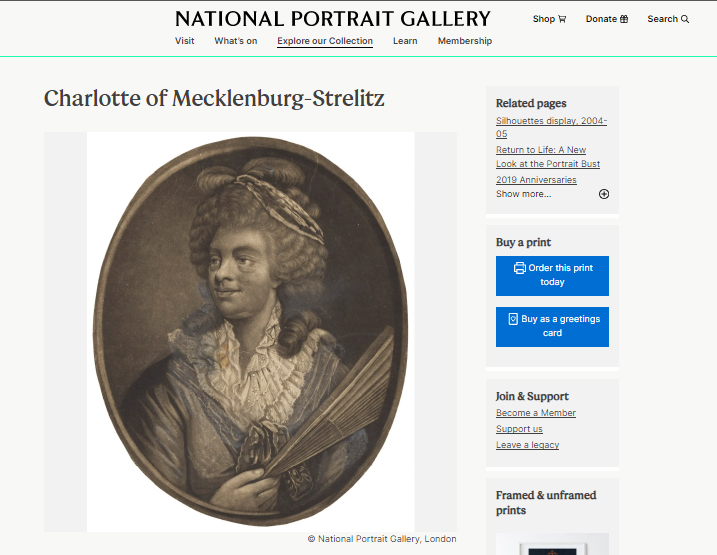Go to the Membership page
The image size is (717, 555).
[465, 41]
